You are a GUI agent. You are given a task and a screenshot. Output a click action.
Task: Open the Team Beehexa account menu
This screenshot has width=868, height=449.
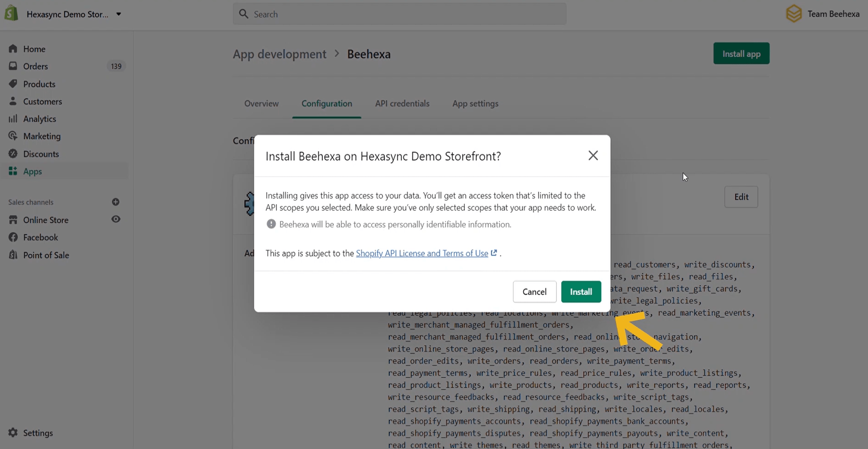823,14
